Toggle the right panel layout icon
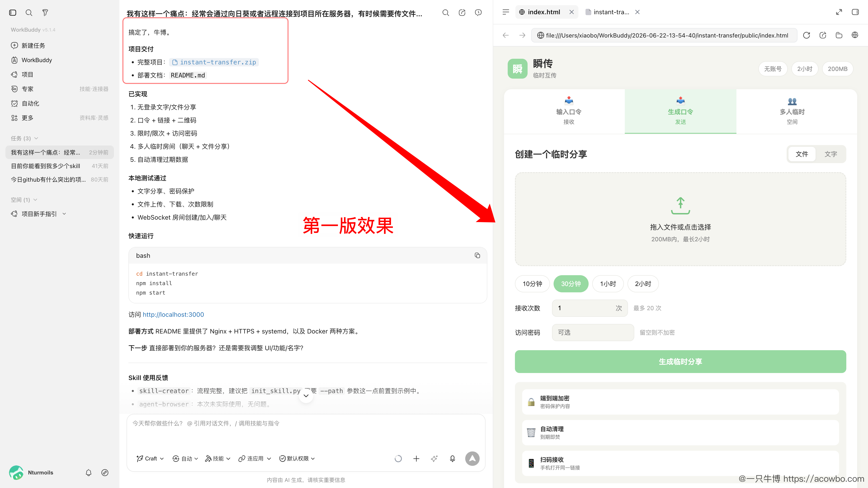Viewport: 868px width, 488px height. (x=855, y=12)
